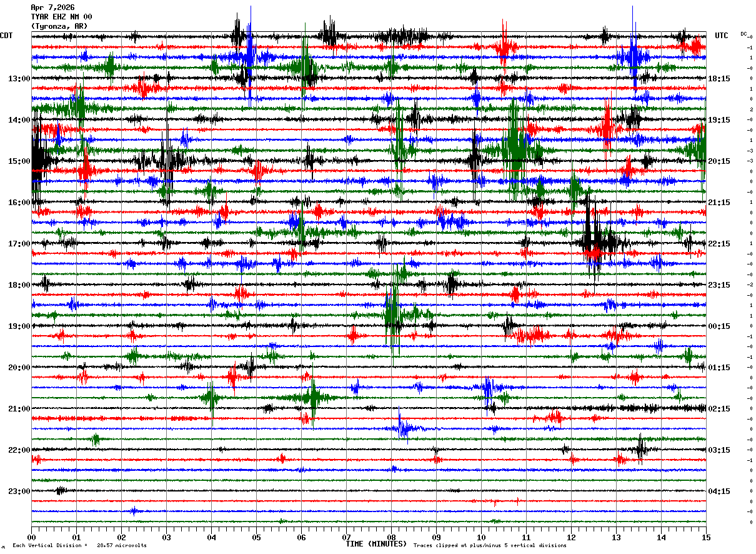Click the 01:15 UTC time label
Viewport: 756px width, 554px height.
pyautogui.click(x=719, y=368)
